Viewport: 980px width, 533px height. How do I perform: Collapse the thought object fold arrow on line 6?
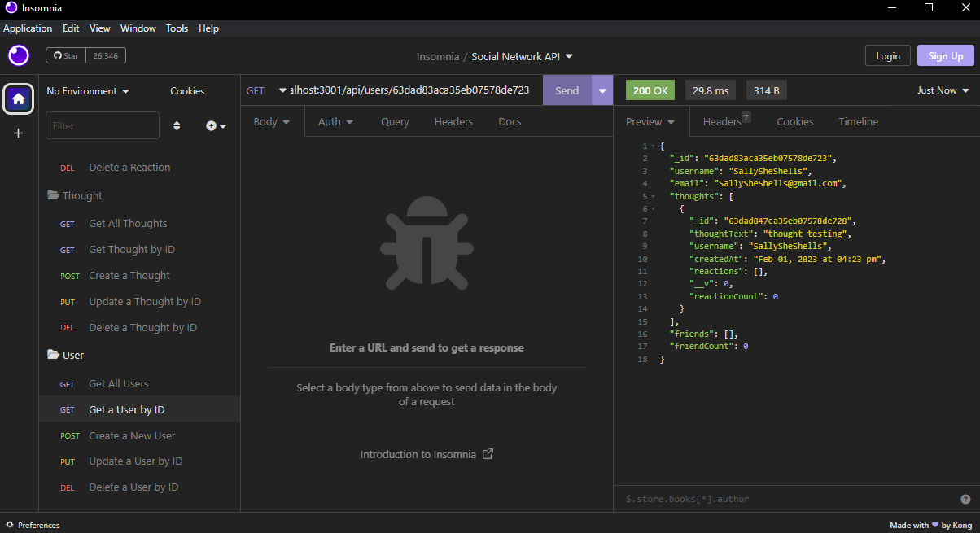pos(653,208)
